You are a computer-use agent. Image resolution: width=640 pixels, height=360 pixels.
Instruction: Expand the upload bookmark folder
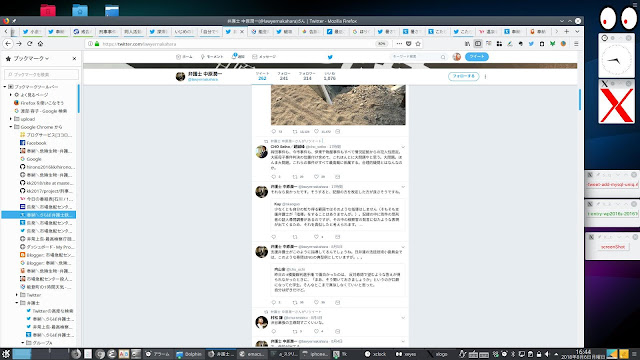point(11,119)
